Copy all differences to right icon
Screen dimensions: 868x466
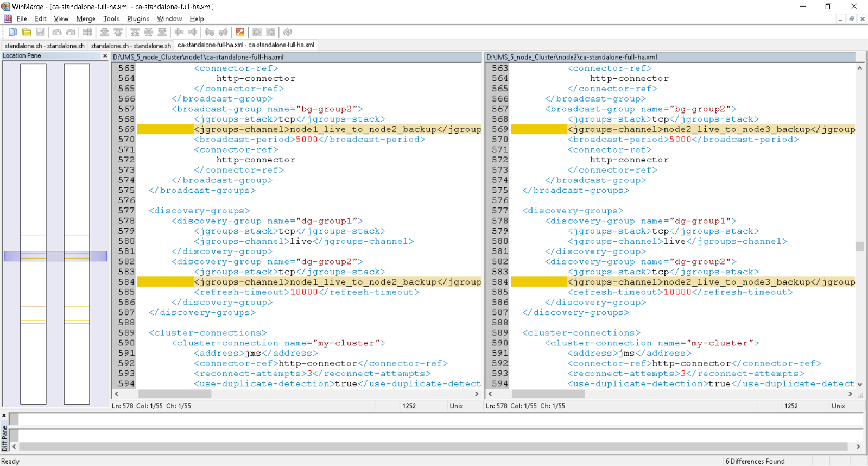(257, 32)
